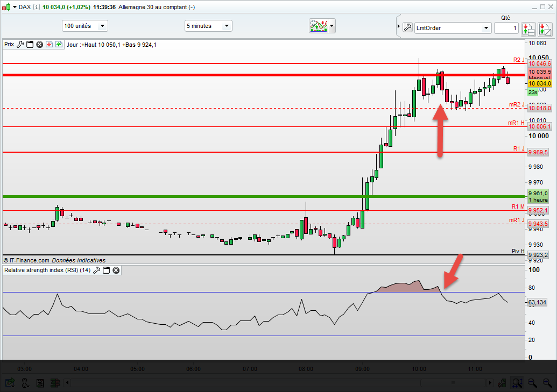The height and width of the screenshot is (392, 557).
Task: Close the RSI indicator panel
Action: click(116, 270)
